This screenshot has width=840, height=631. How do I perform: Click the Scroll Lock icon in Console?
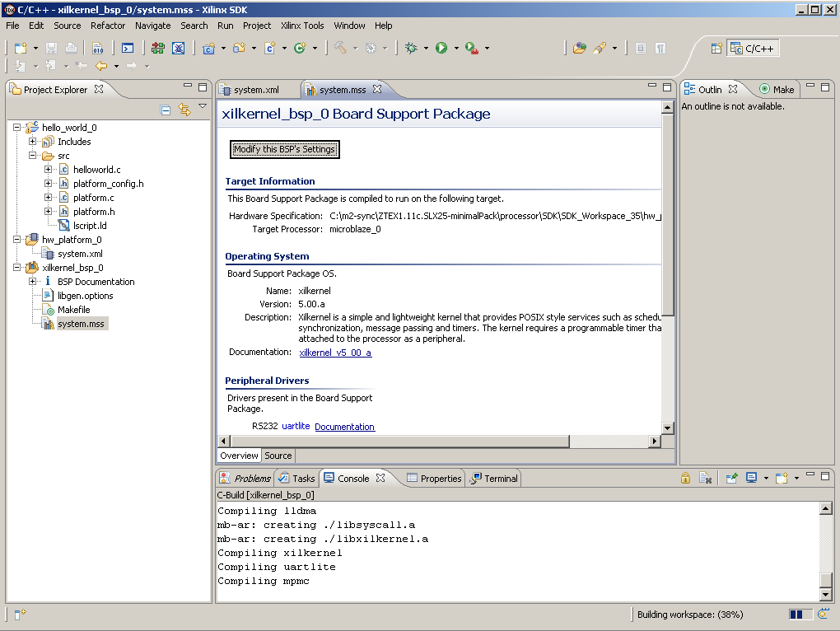(x=685, y=479)
